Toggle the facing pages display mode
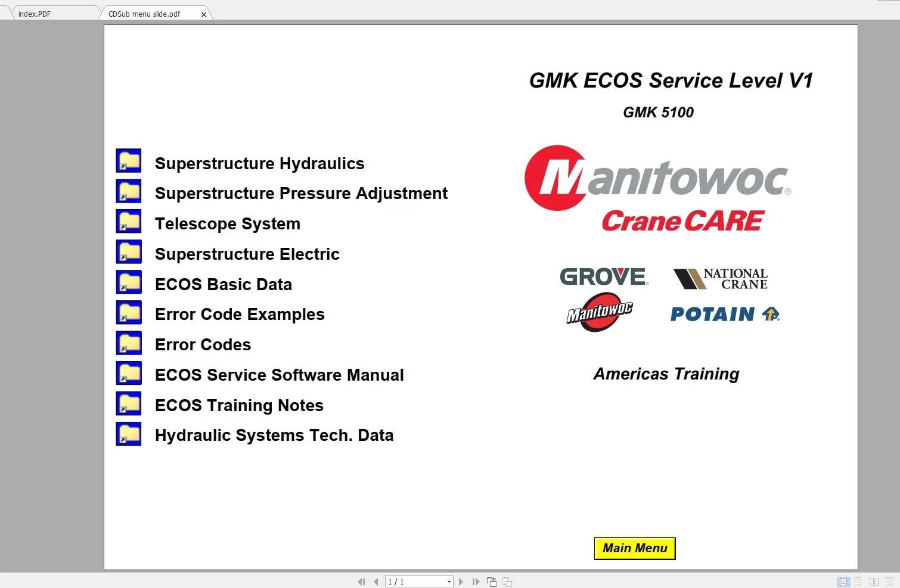The height and width of the screenshot is (588, 900). 889,581
